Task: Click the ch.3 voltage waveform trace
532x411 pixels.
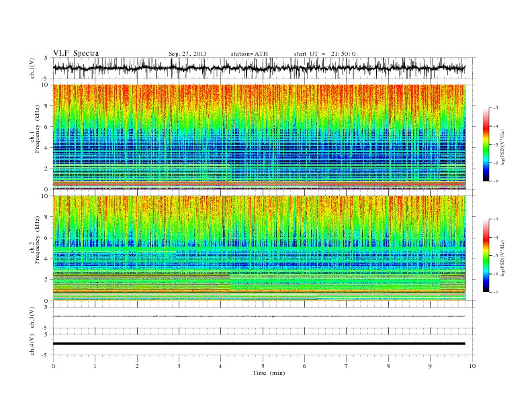Action: point(259,316)
